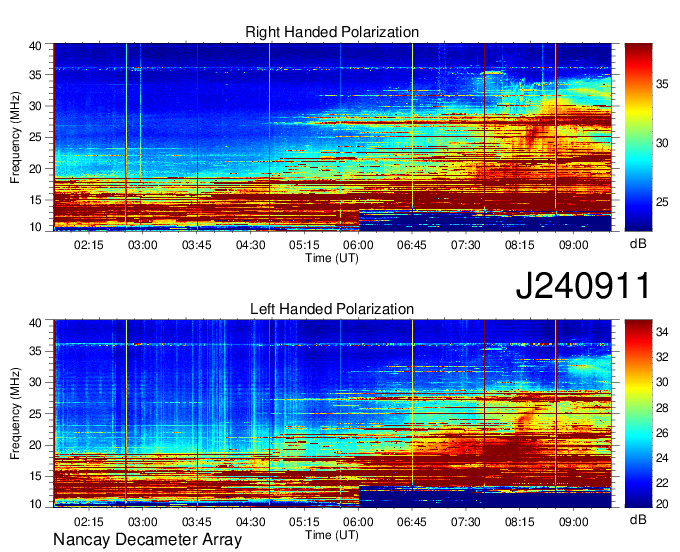680x552 pixels.
Task: Click the 35 MHz tick of Left Handed plot
Action: [x=35, y=351]
